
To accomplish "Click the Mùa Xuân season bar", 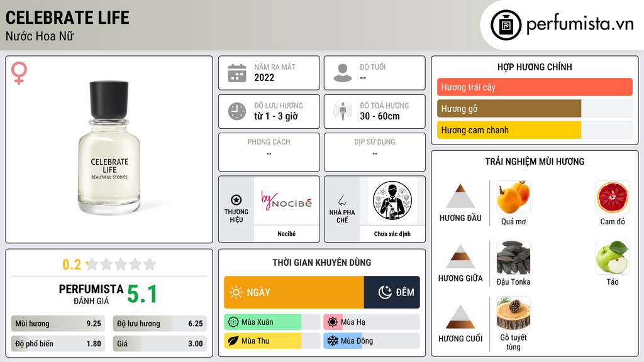I will tap(272, 322).
